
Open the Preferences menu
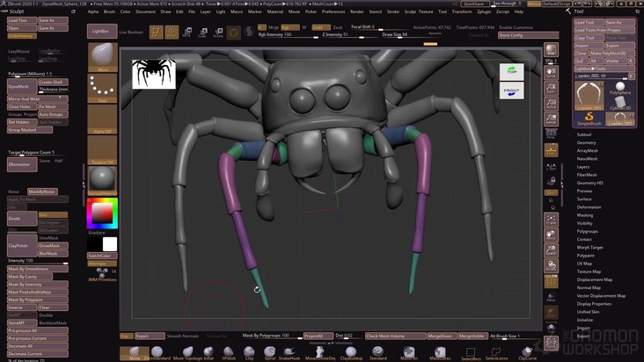(x=333, y=11)
